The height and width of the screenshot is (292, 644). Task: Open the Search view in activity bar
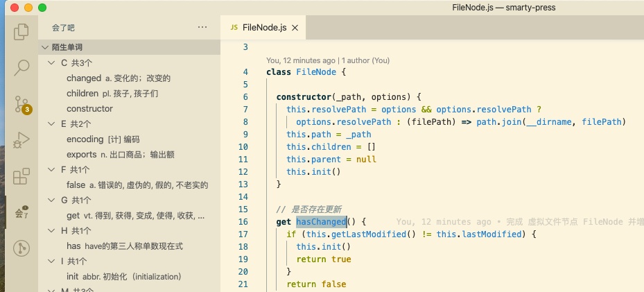click(21, 68)
